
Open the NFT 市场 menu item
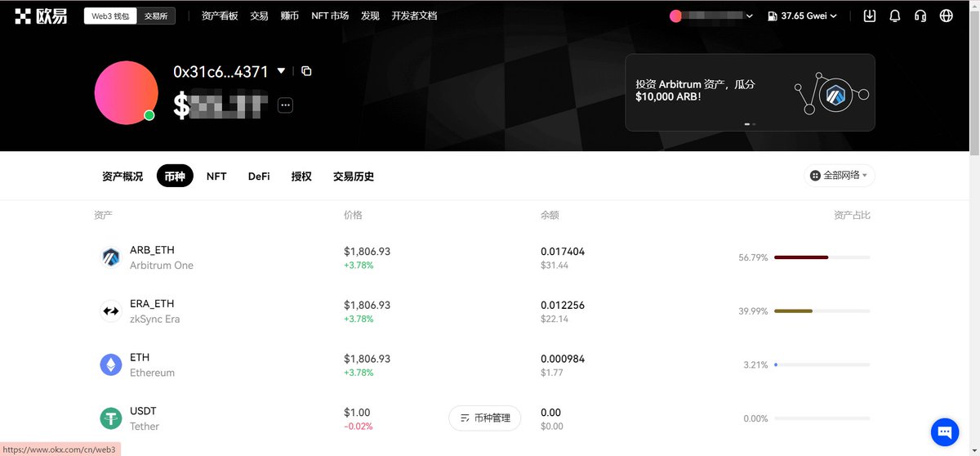point(330,16)
